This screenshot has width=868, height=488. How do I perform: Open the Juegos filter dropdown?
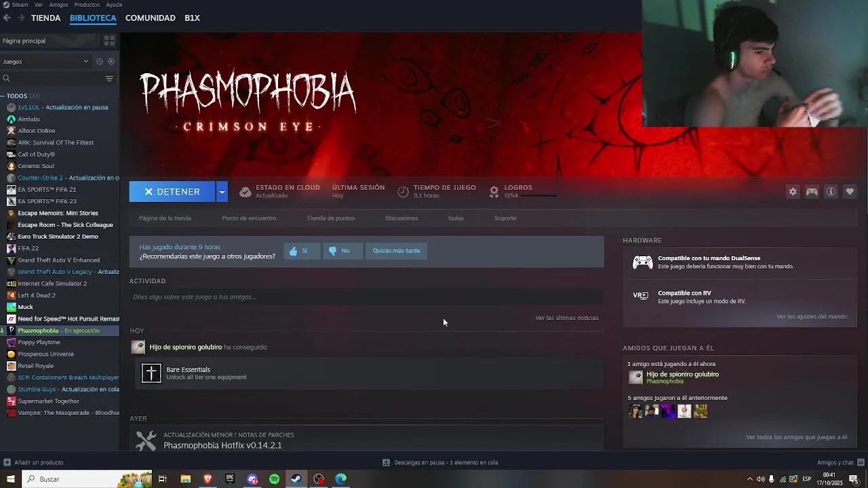click(45, 61)
